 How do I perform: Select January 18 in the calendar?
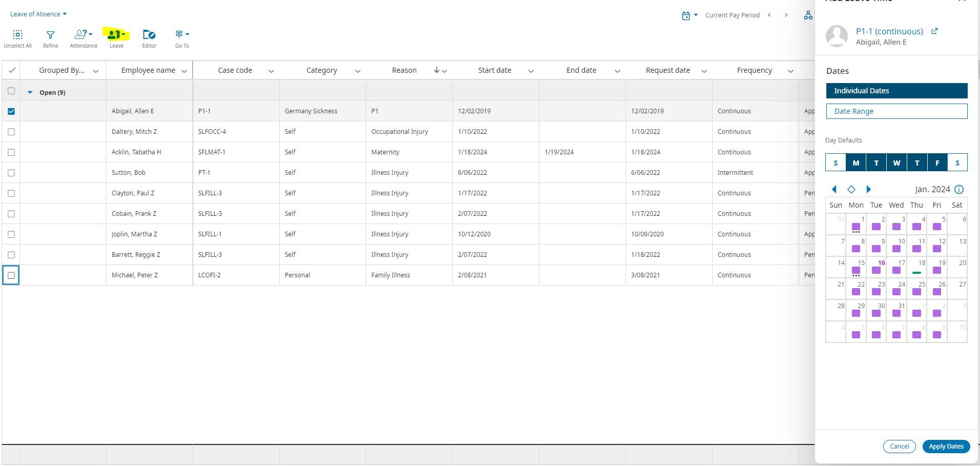(x=917, y=267)
